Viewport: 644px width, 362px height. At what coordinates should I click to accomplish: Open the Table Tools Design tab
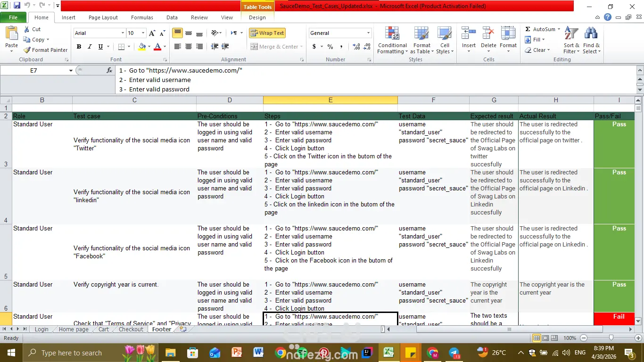pos(257,17)
